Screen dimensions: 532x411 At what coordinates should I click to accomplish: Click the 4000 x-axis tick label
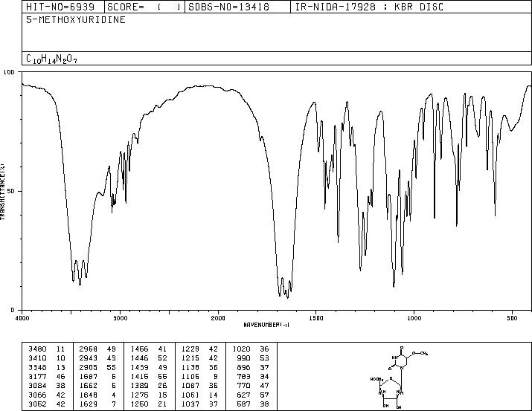click(x=22, y=318)
